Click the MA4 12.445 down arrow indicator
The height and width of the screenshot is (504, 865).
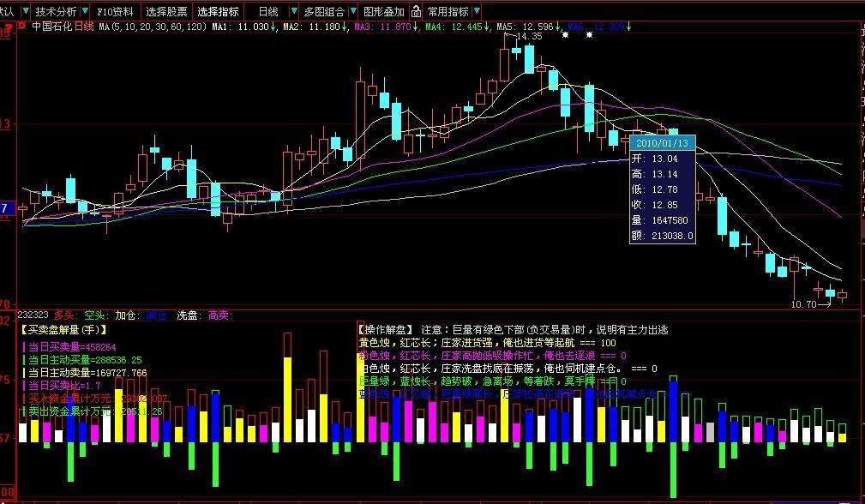pyautogui.click(x=487, y=27)
